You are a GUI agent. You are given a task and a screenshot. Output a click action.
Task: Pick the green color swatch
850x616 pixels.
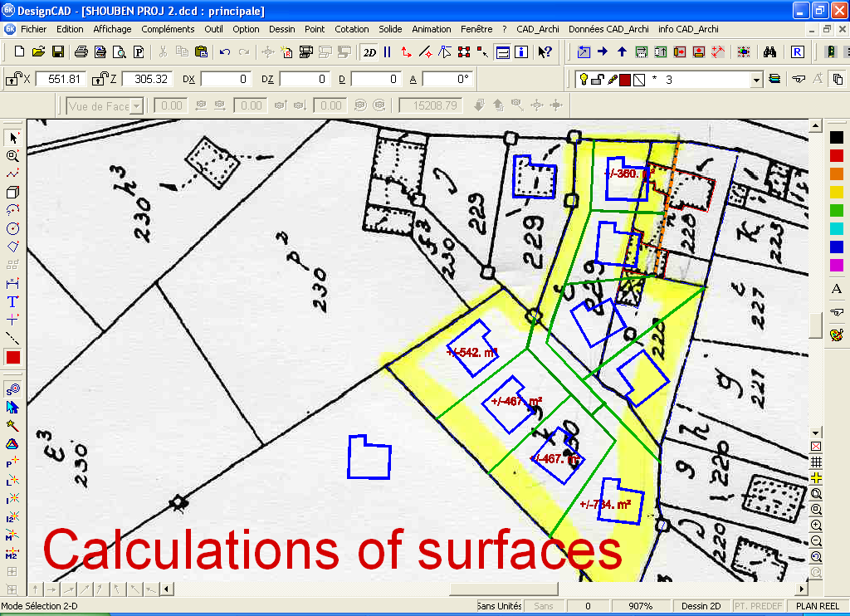click(x=836, y=210)
